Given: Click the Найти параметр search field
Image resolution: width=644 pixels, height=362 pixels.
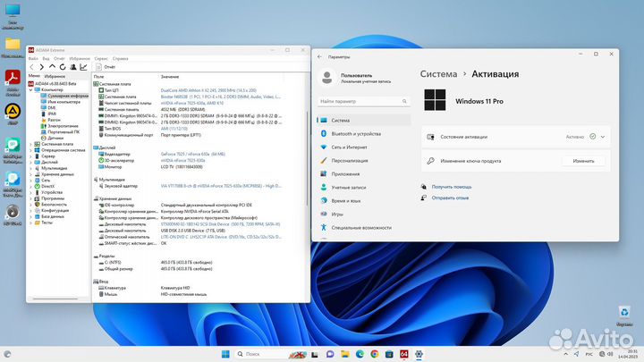Looking at the screenshot, I should click(363, 101).
